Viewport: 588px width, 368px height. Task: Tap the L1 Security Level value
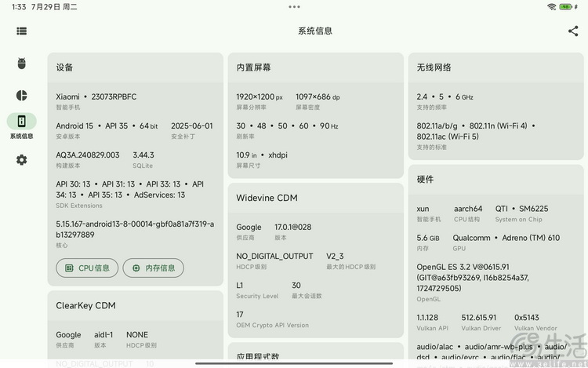point(240,286)
